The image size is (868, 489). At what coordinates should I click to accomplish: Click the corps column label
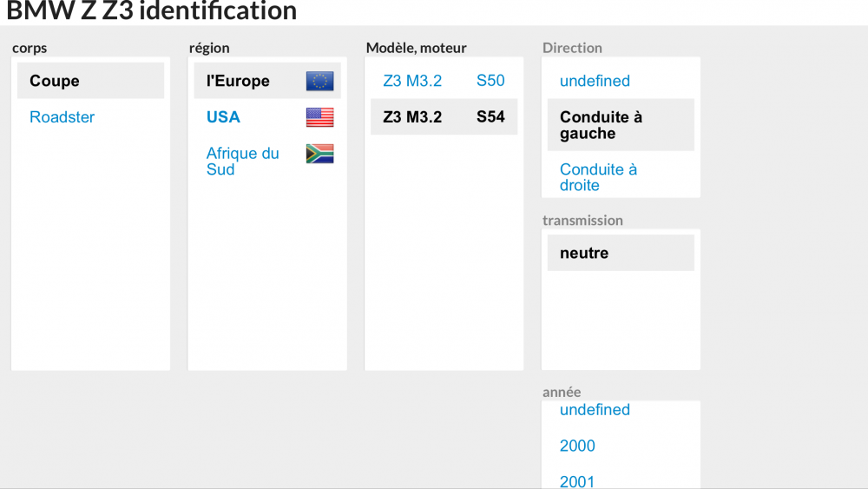coord(30,48)
